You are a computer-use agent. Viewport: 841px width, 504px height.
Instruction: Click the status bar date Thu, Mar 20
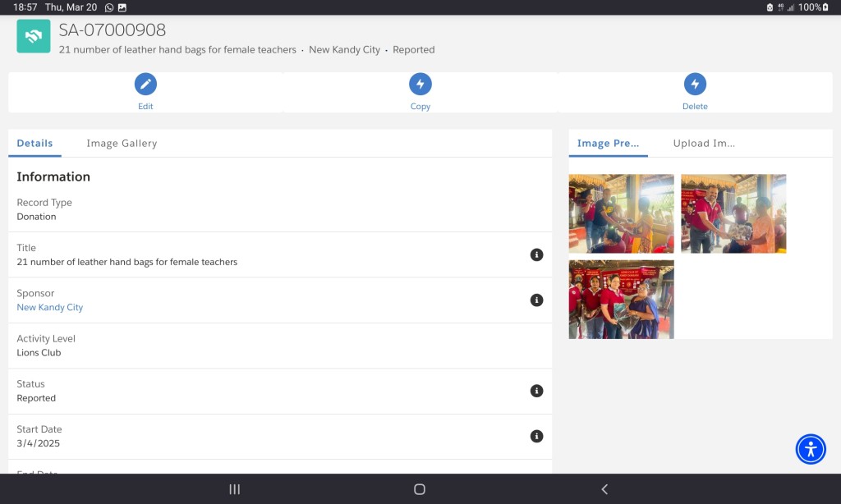[x=71, y=7]
